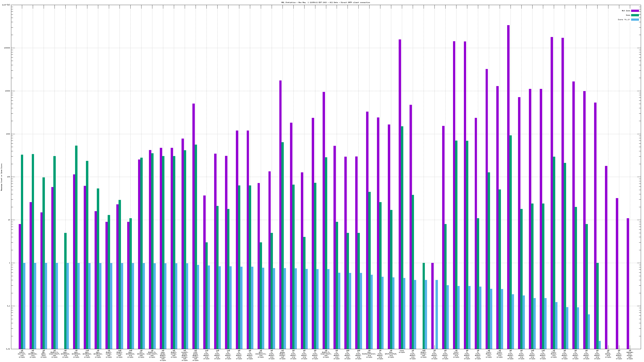Click the aspews.ext.sorbs.net x-axis label
Screen dimensions: 644x362
tap(630, 355)
